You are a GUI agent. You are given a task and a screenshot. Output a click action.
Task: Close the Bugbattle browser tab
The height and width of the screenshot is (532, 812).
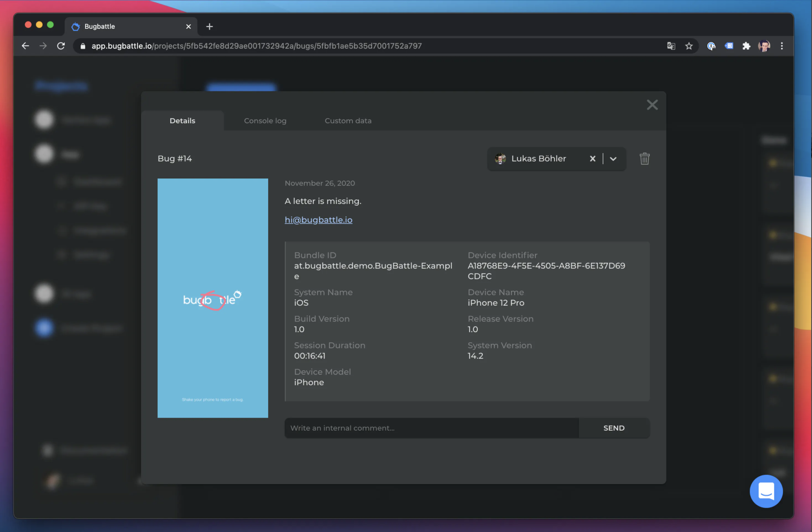pyautogui.click(x=188, y=26)
